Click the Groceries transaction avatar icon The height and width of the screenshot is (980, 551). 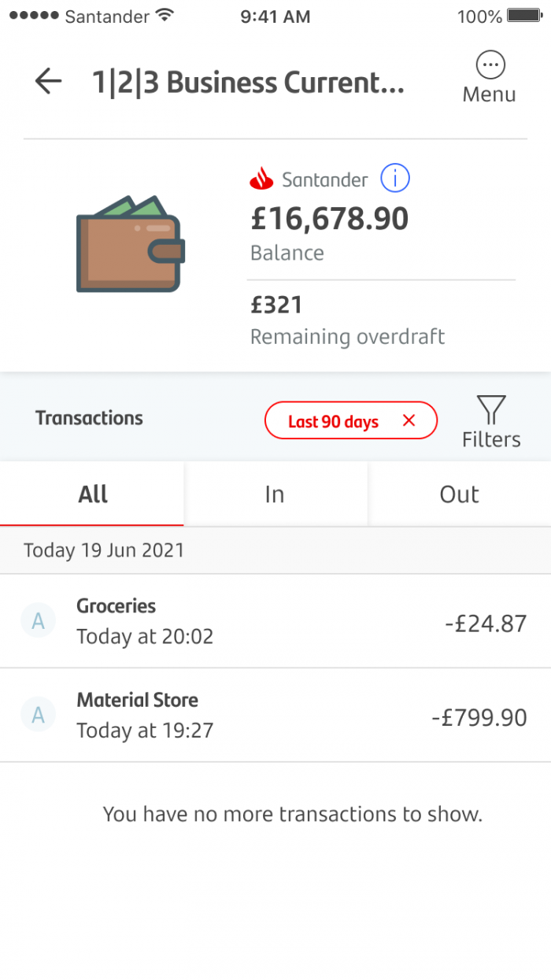[38, 621]
